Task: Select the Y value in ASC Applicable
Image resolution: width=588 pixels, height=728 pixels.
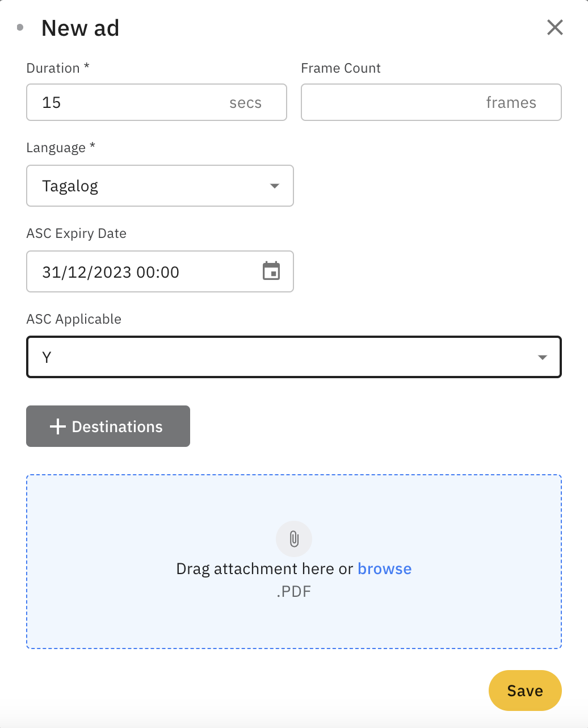Action: coord(47,357)
